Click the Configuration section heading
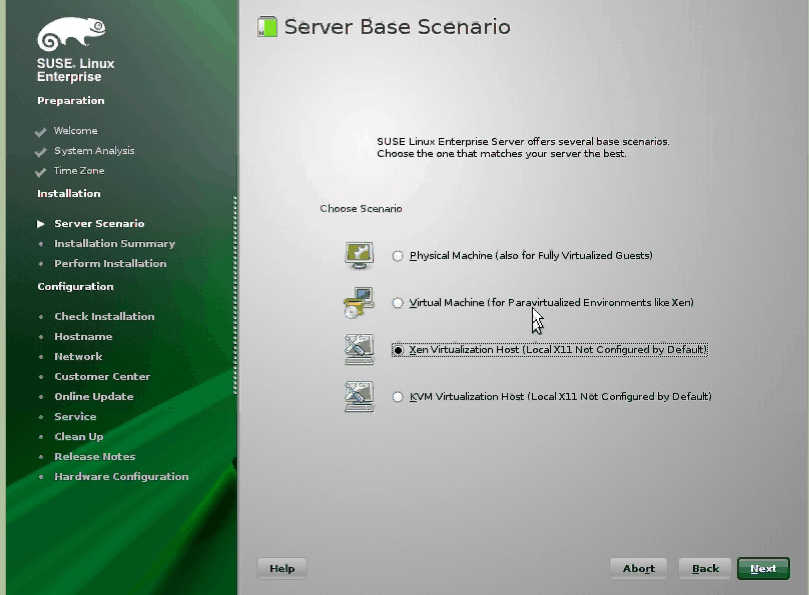This screenshot has height=595, width=809. (x=75, y=286)
